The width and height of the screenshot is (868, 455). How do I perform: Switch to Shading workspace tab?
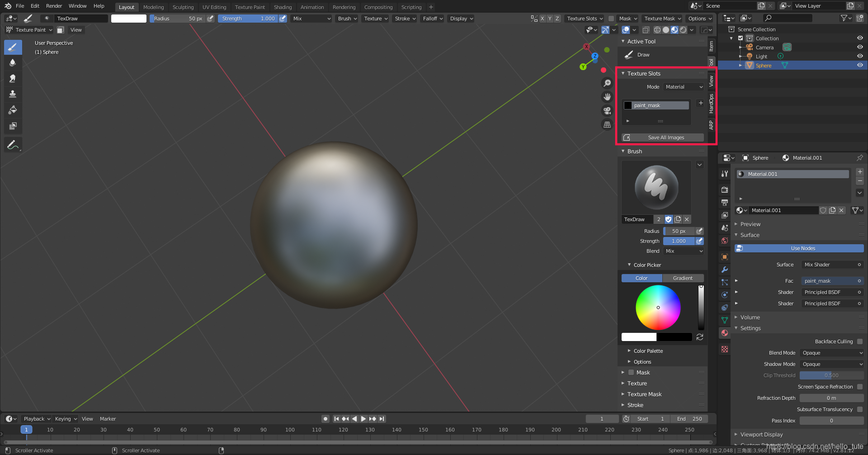[x=283, y=7]
